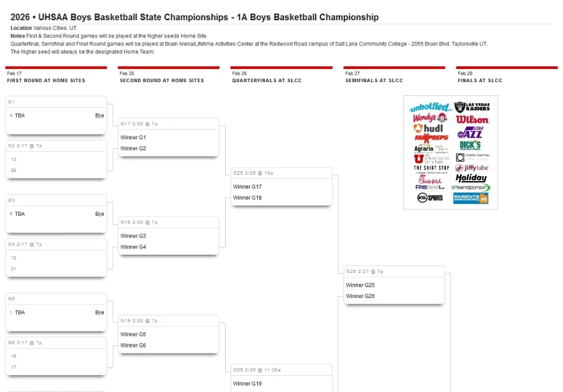563x392 pixels.
Task: Click game G1 box with seed 4 bye
Action: click(56, 116)
